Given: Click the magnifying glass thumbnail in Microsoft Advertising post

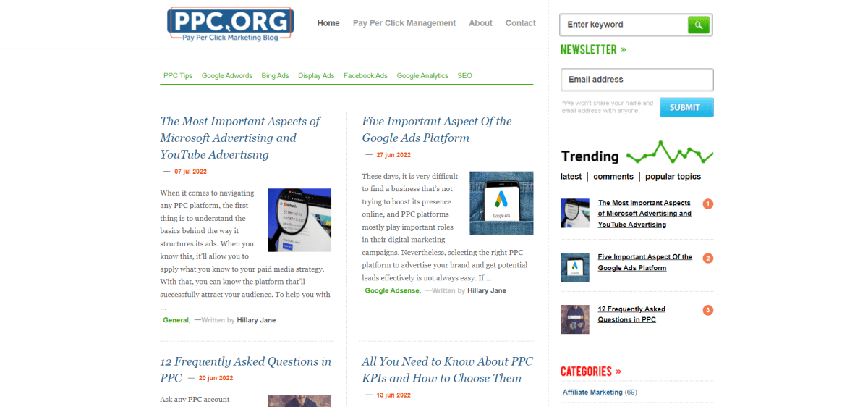Looking at the screenshot, I should [x=299, y=220].
